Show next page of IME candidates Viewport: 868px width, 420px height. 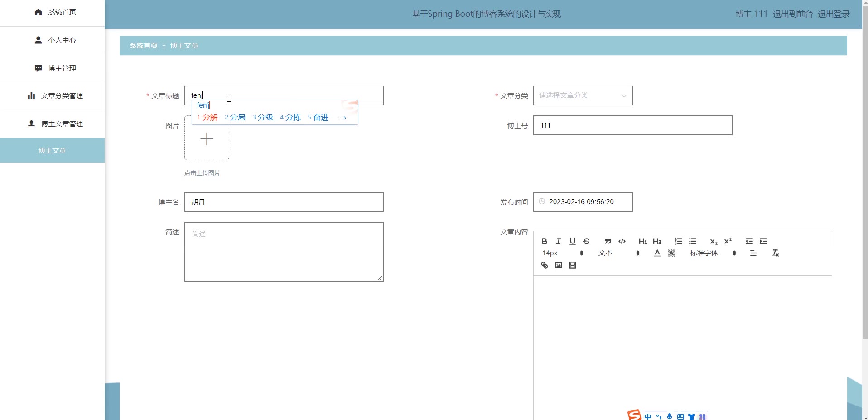(345, 118)
